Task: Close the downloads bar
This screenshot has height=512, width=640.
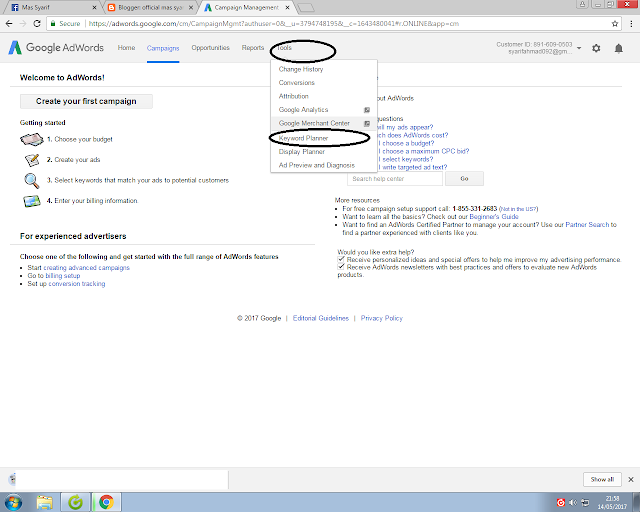Action: 631,479
